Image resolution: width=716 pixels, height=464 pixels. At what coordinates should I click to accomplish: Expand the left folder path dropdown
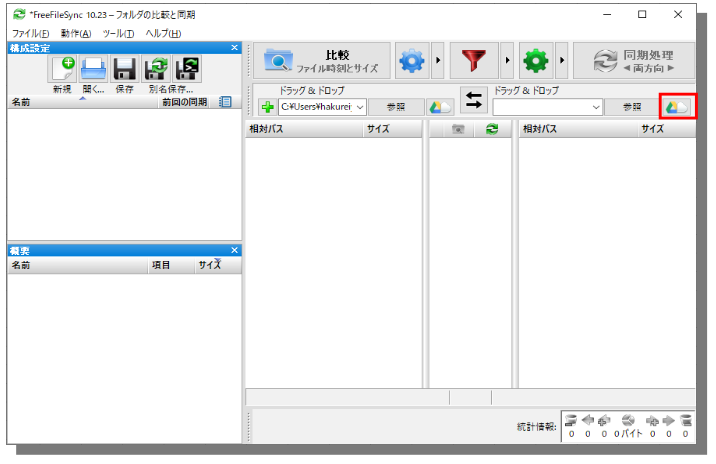tap(359, 107)
